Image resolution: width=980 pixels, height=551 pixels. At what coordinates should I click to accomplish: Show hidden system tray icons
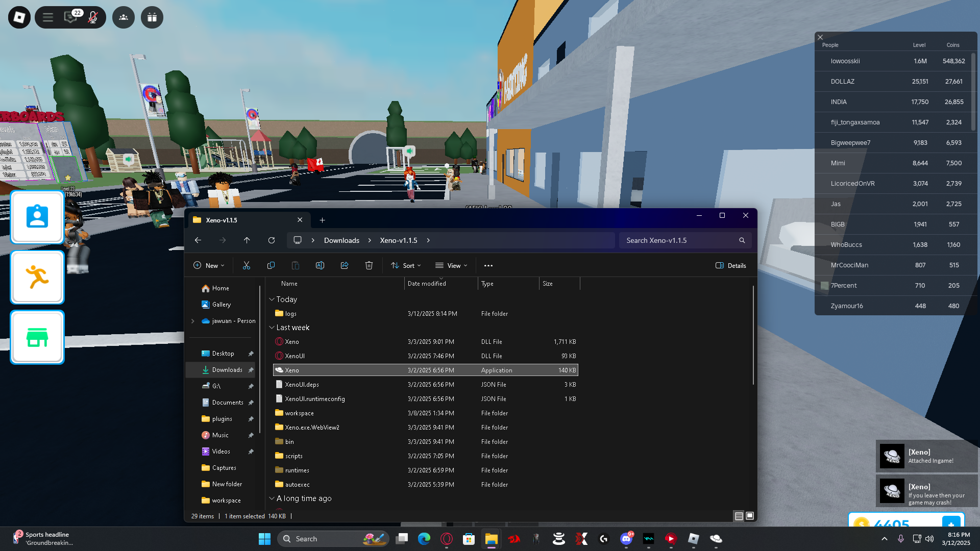(x=885, y=539)
